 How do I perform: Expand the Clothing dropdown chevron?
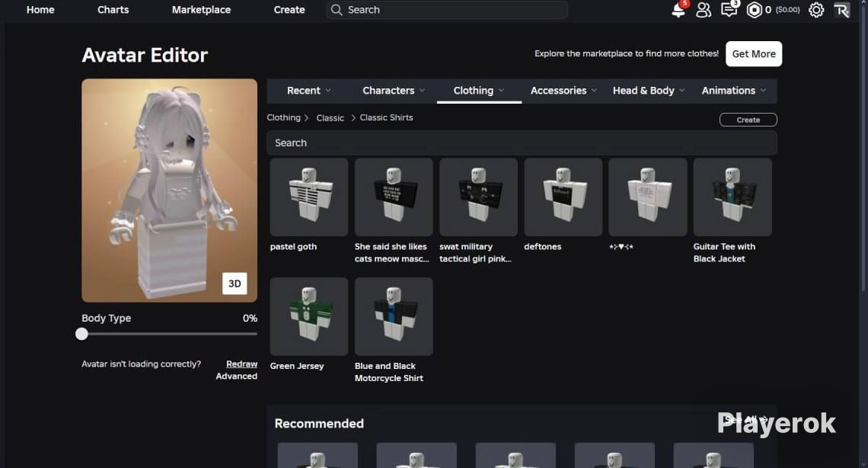pos(502,90)
